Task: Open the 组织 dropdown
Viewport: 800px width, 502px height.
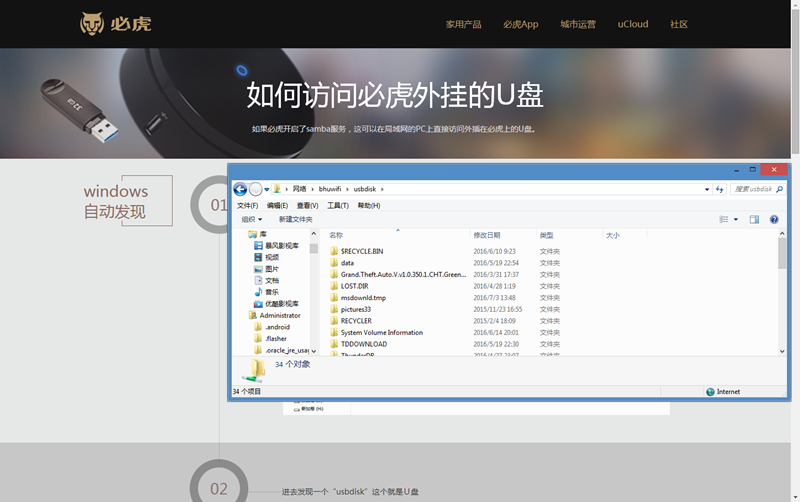Action: click(252, 219)
